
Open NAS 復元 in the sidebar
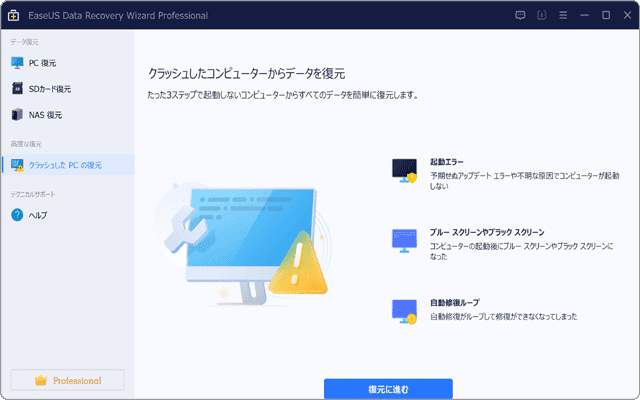click(x=68, y=115)
